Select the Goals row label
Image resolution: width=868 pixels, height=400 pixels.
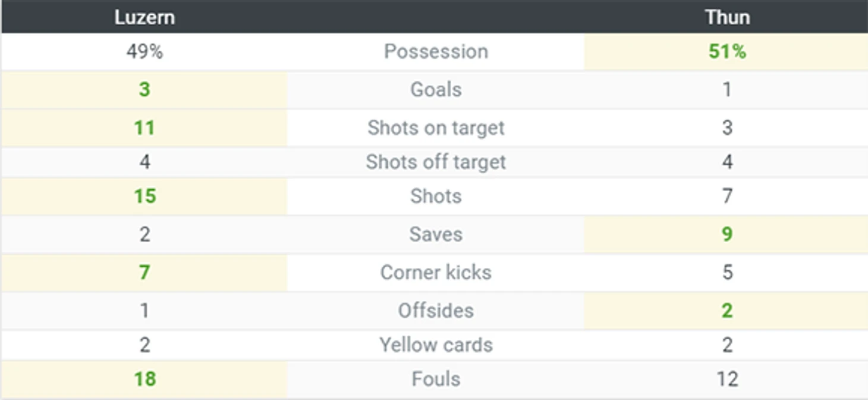click(x=436, y=90)
